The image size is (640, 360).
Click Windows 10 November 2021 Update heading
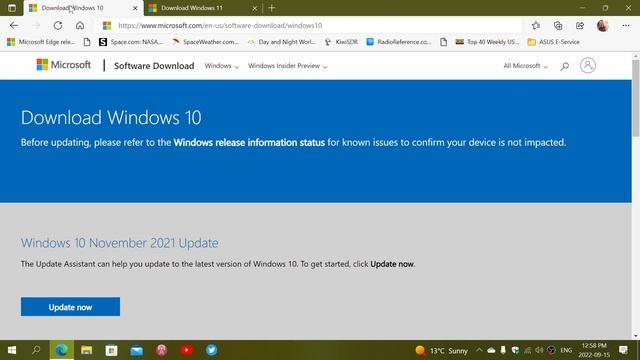[x=120, y=243]
